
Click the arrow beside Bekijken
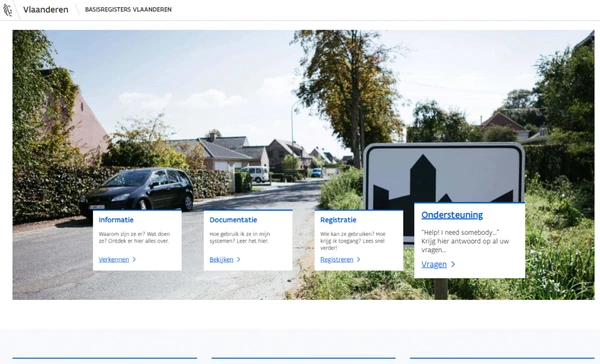point(238,260)
